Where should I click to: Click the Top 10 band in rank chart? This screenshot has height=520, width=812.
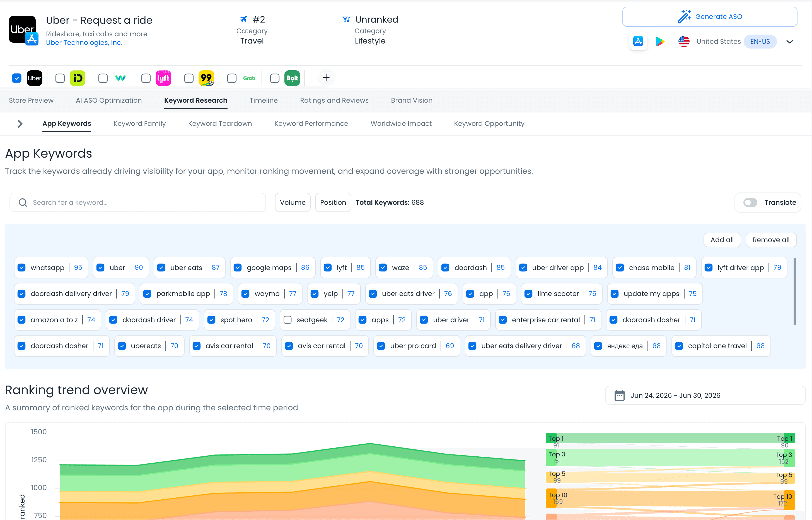670,499
